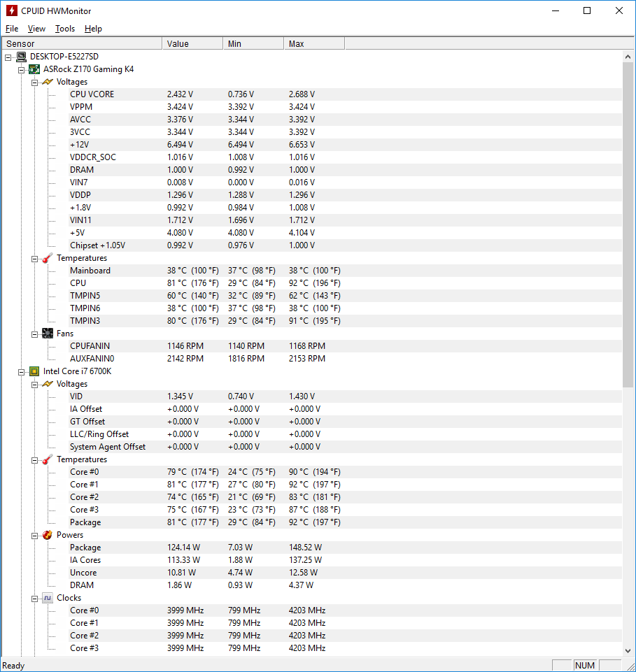Click the HWMonitor app icon in title bar

[x=12, y=10]
